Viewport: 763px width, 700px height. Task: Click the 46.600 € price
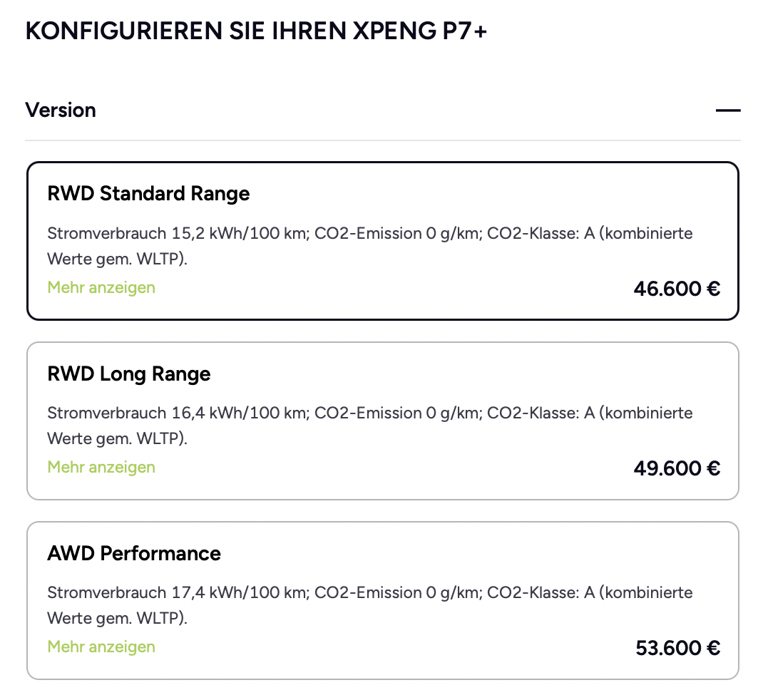click(677, 289)
